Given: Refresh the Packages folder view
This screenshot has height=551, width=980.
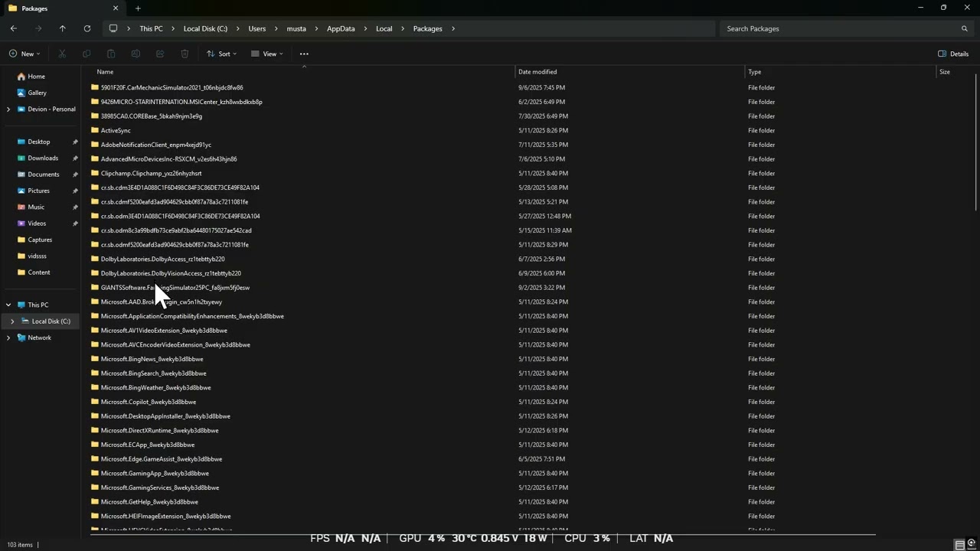Looking at the screenshot, I should (x=87, y=28).
